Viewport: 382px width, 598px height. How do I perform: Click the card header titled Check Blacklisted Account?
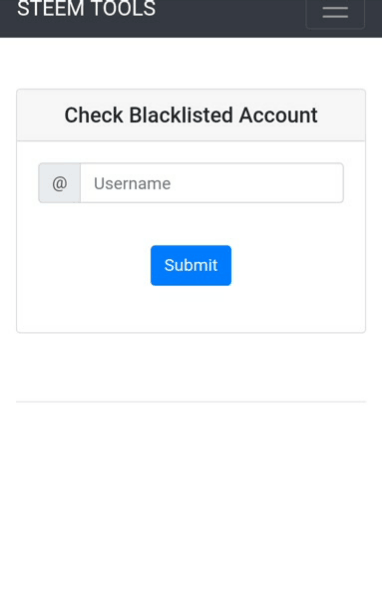click(x=191, y=115)
